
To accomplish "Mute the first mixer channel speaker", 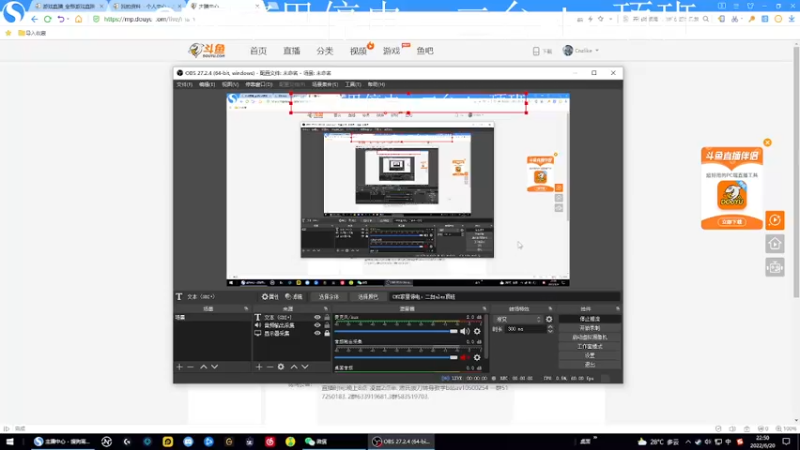I will [x=465, y=331].
